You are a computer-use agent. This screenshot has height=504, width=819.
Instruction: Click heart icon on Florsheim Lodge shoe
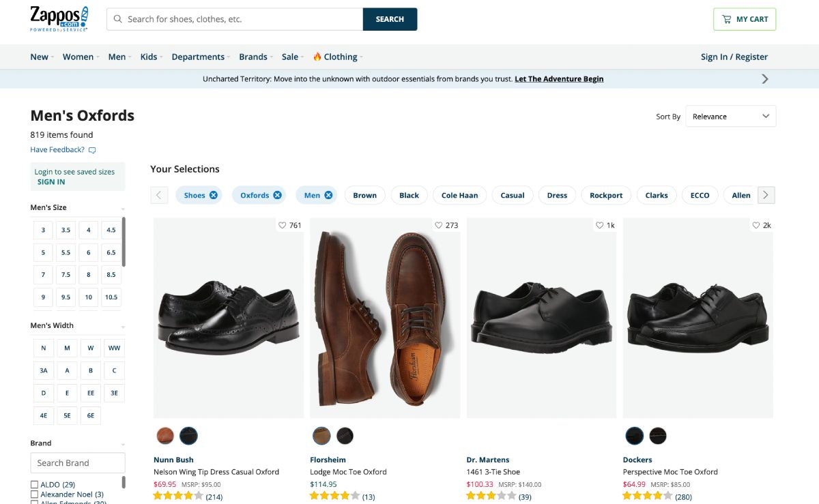(x=439, y=225)
